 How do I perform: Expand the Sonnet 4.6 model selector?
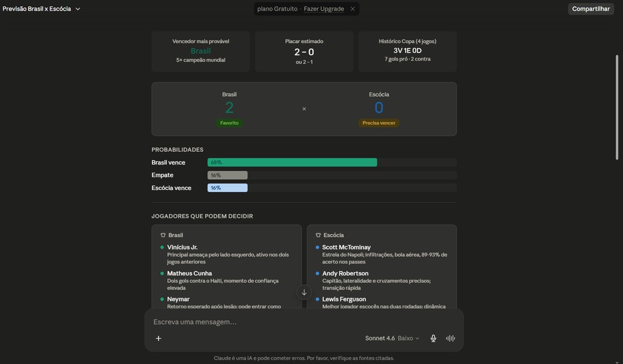[392, 338]
